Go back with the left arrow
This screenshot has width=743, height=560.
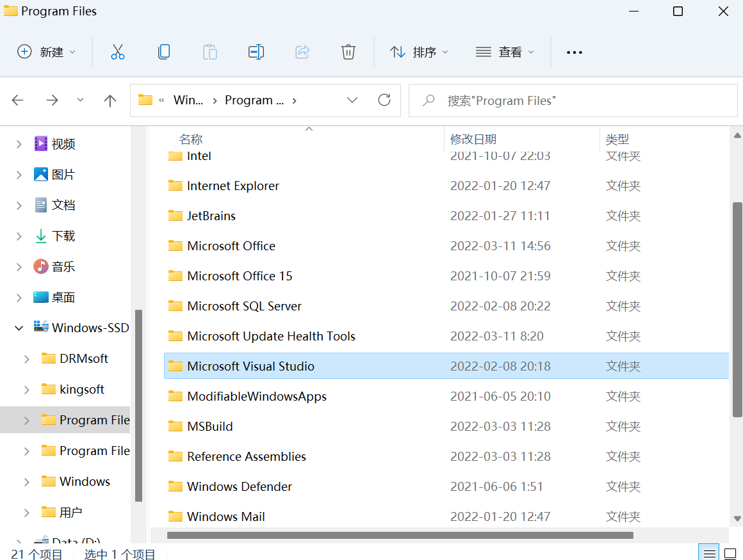pyautogui.click(x=17, y=100)
